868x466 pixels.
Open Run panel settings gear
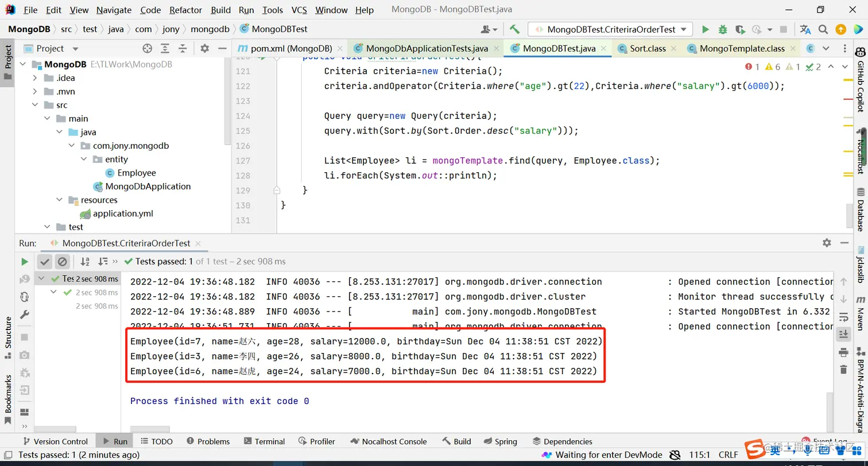[x=827, y=243]
